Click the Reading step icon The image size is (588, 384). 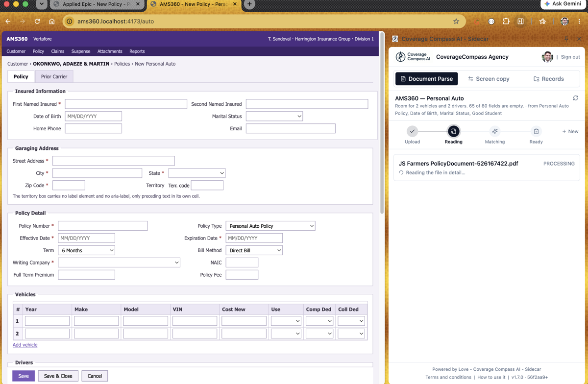pyautogui.click(x=453, y=131)
